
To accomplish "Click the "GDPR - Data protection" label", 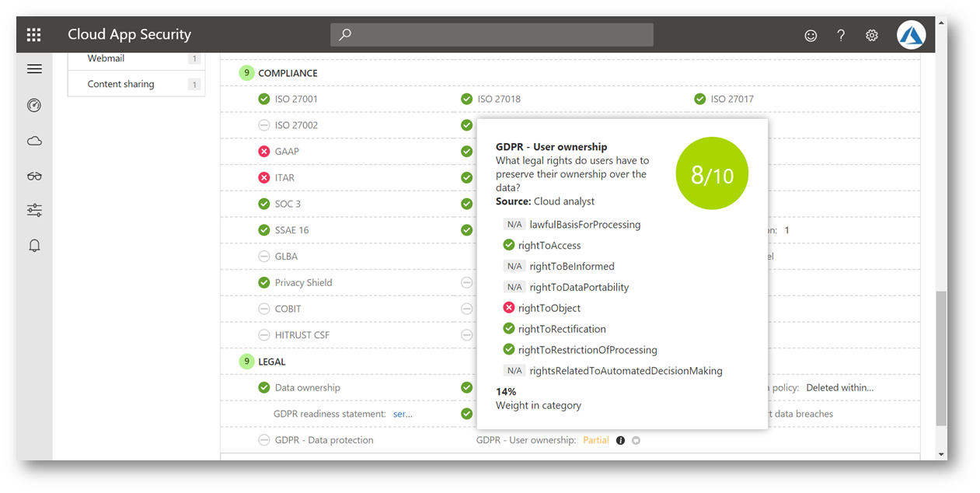I will [324, 440].
